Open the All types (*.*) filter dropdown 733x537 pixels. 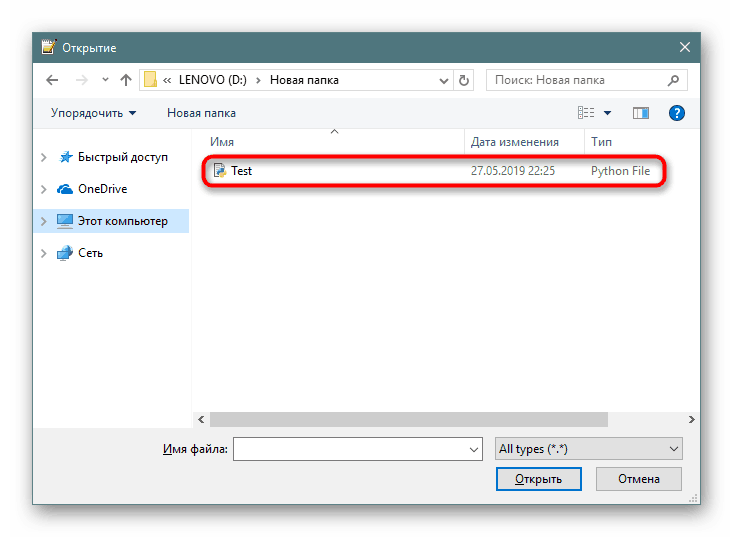[x=589, y=449]
